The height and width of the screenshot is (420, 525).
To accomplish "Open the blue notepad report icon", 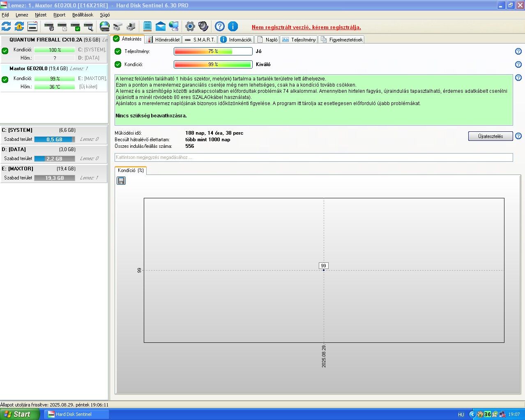I will (x=147, y=26).
